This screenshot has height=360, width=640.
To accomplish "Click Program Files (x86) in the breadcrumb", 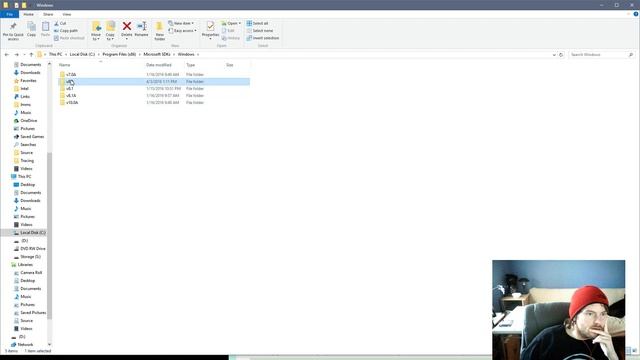I will pos(119,54).
